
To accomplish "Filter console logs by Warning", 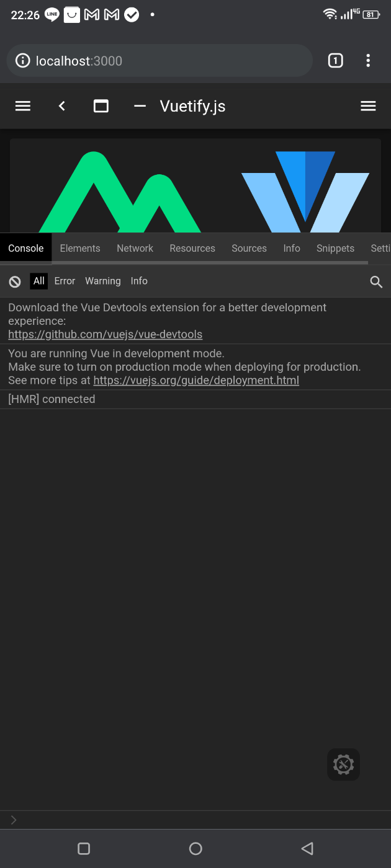I will (103, 281).
